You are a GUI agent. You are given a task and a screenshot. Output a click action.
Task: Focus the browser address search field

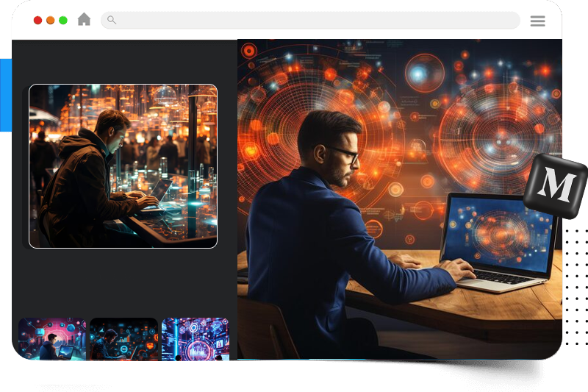(x=316, y=21)
